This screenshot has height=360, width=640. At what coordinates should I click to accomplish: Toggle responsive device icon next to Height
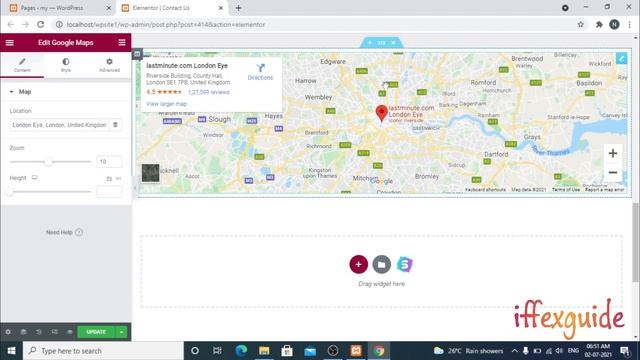tap(35, 178)
